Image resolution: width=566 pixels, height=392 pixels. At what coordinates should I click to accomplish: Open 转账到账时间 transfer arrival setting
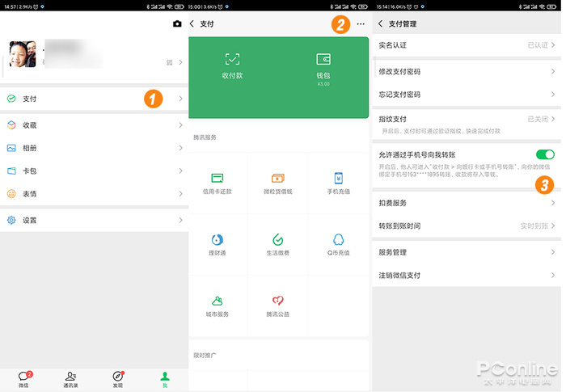pos(467,226)
